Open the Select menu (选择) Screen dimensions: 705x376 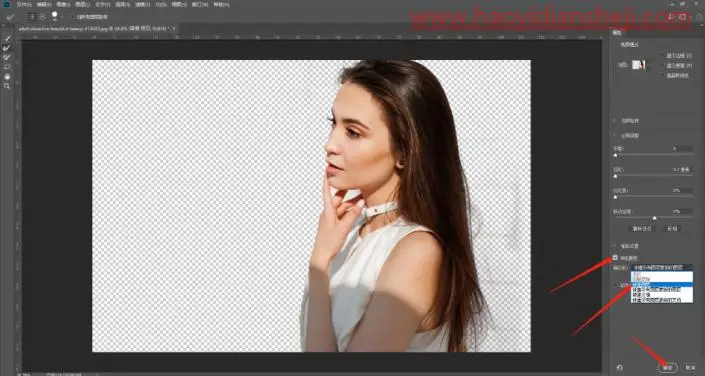(123, 5)
